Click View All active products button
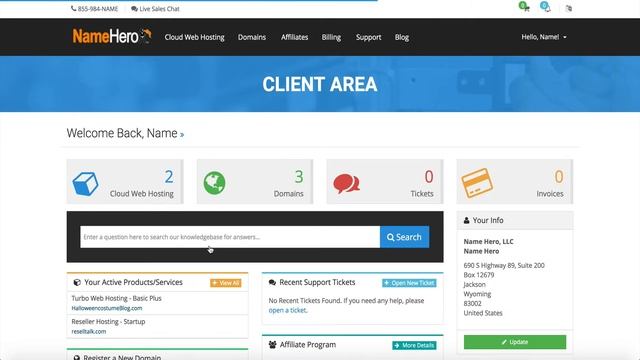640x360 pixels. (226, 283)
